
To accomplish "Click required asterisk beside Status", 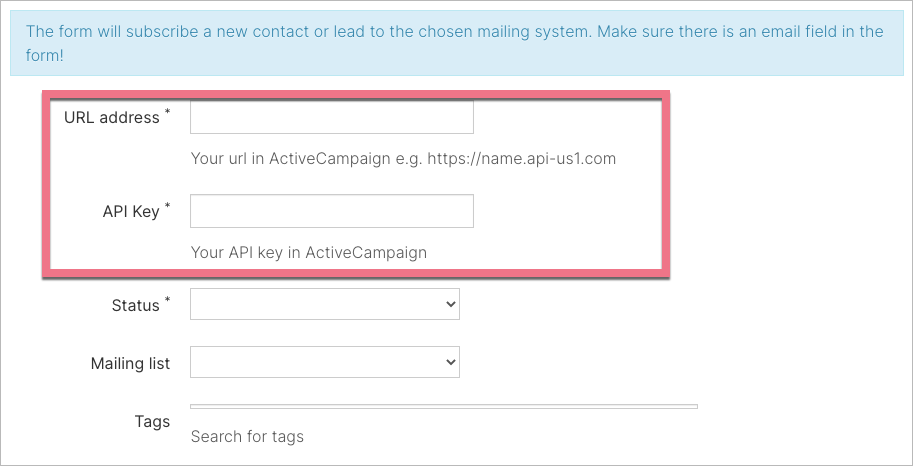I will click(x=167, y=300).
